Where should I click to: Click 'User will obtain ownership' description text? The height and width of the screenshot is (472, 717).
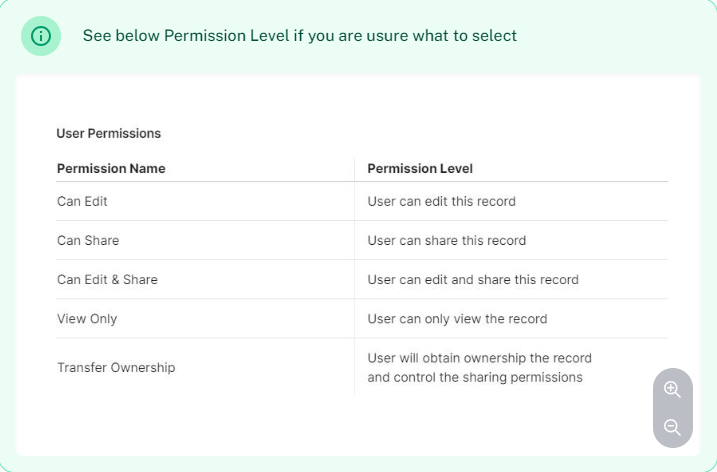tap(480, 358)
